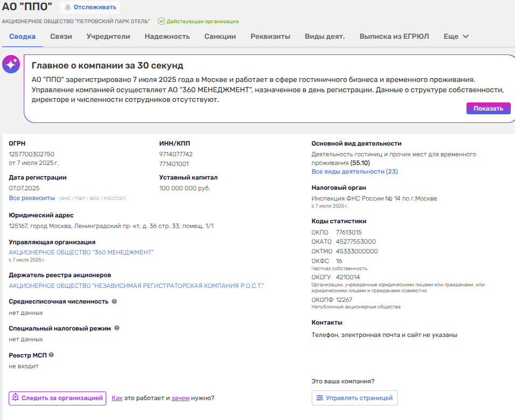Open the Все реквизиты link
The image size is (515, 420).
pyautogui.click(x=32, y=198)
